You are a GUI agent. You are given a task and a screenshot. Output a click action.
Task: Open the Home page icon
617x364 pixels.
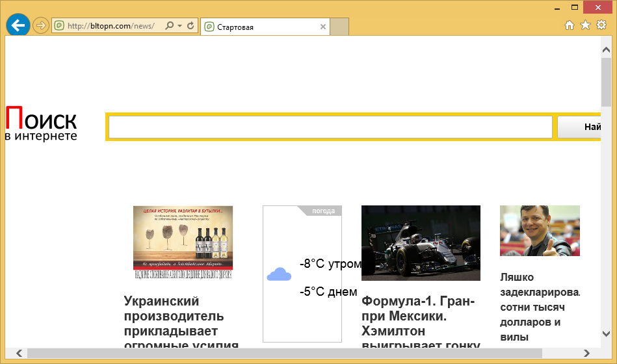coord(570,25)
